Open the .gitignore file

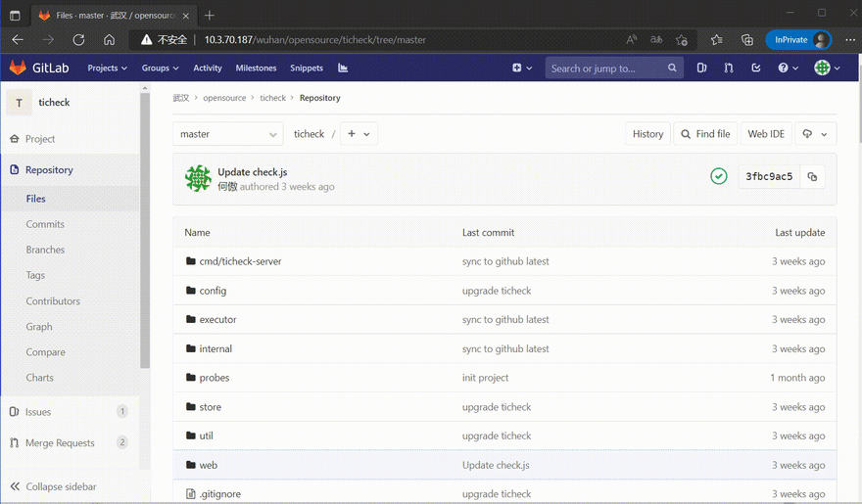coord(219,494)
